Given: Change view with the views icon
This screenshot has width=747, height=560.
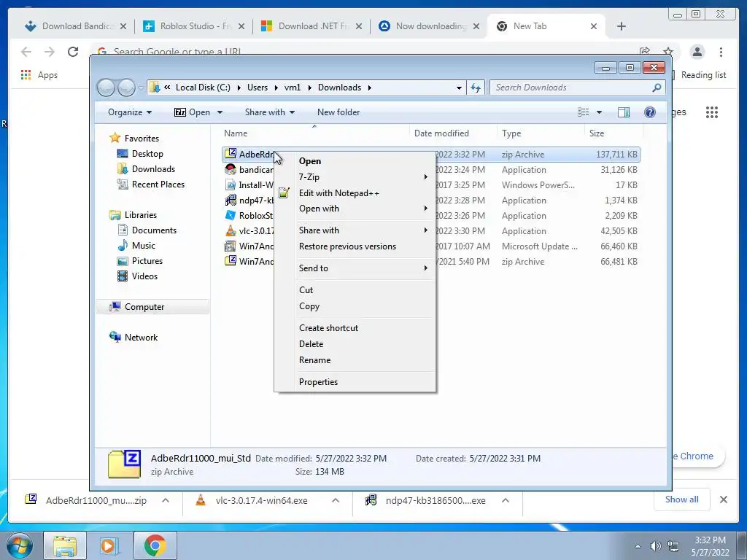Looking at the screenshot, I should (584, 112).
